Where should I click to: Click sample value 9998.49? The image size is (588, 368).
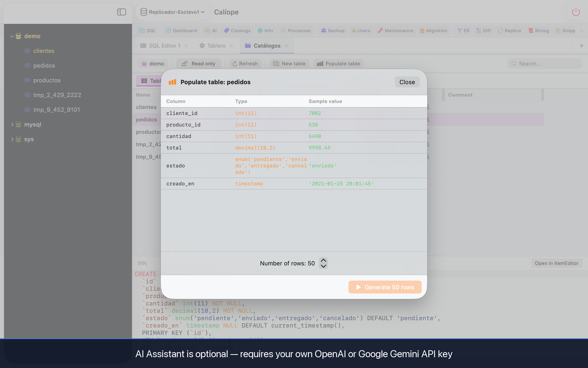(x=319, y=147)
